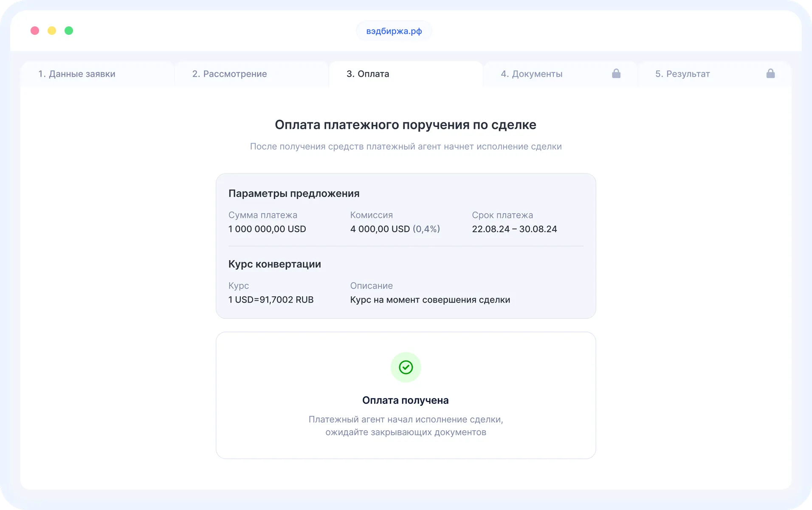Click the green traffic light dot
This screenshot has width=812, height=510.
tap(68, 31)
